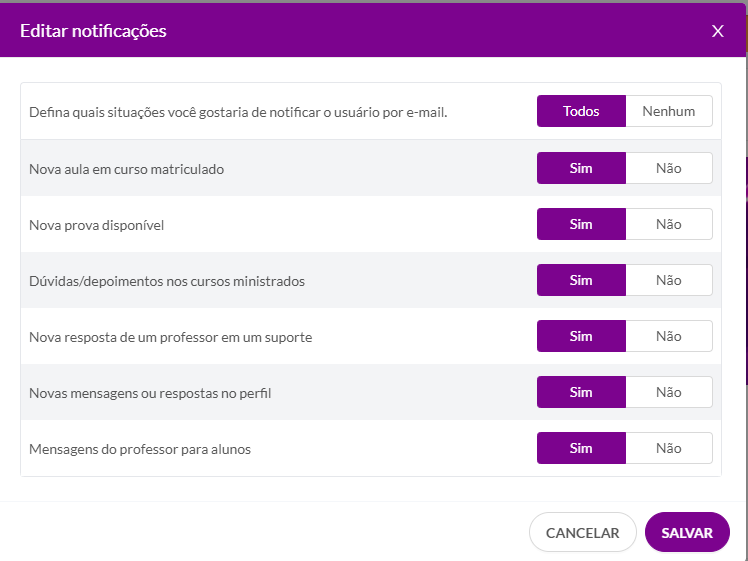Pick Não for Nova resposta de um professor
The height and width of the screenshot is (561, 748).
tap(669, 336)
